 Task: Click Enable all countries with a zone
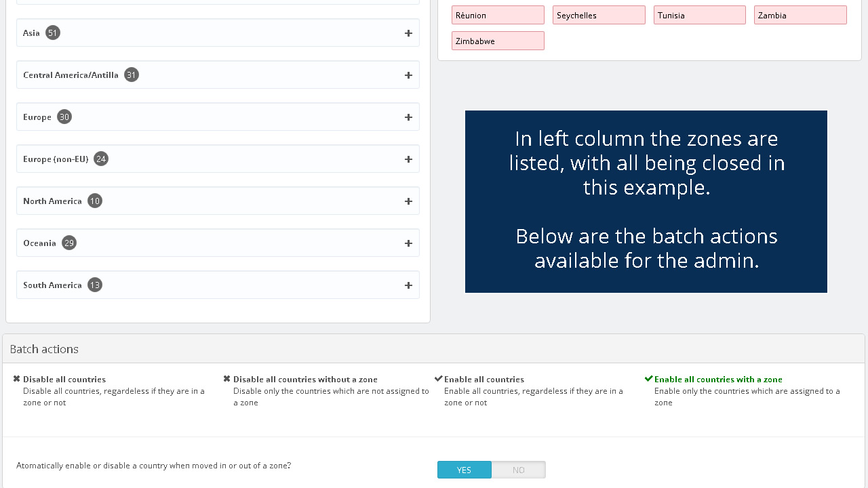click(718, 380)
